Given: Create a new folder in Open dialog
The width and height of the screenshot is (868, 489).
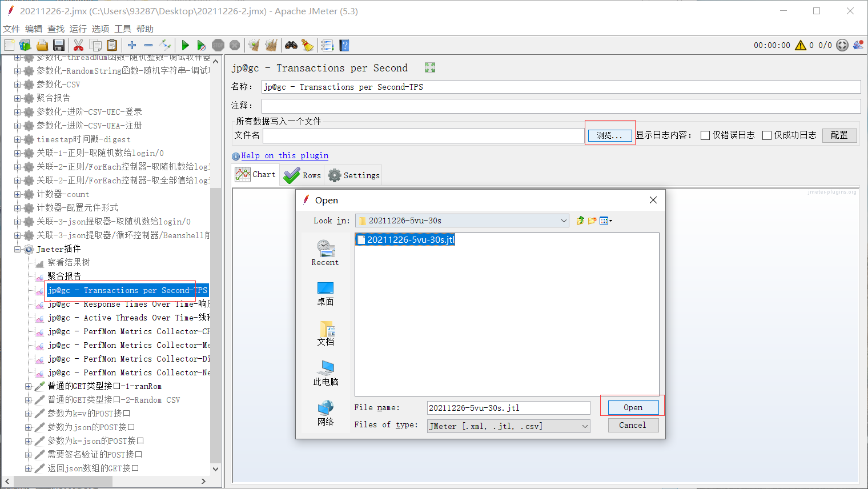Looking at the screenshot, I should pos(592,221).
